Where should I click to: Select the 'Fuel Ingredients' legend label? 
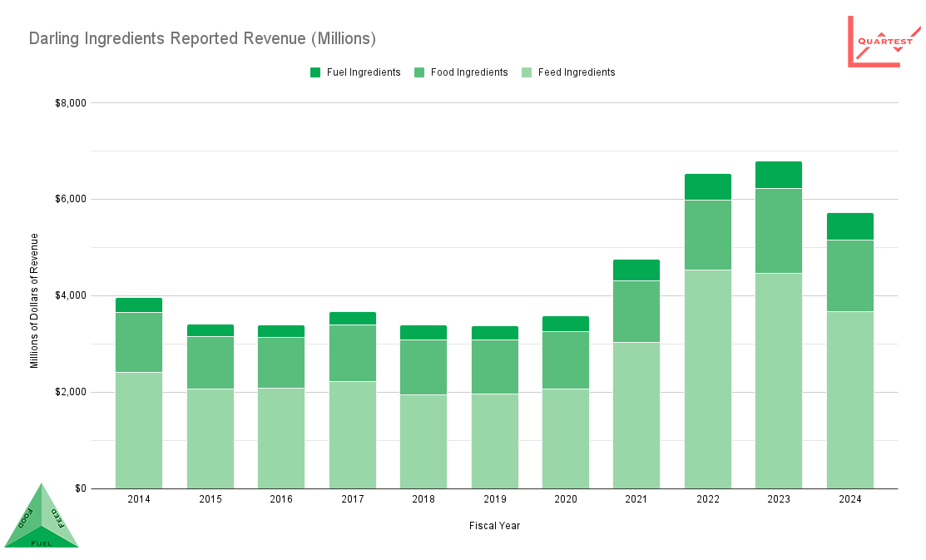coord(364,72)
